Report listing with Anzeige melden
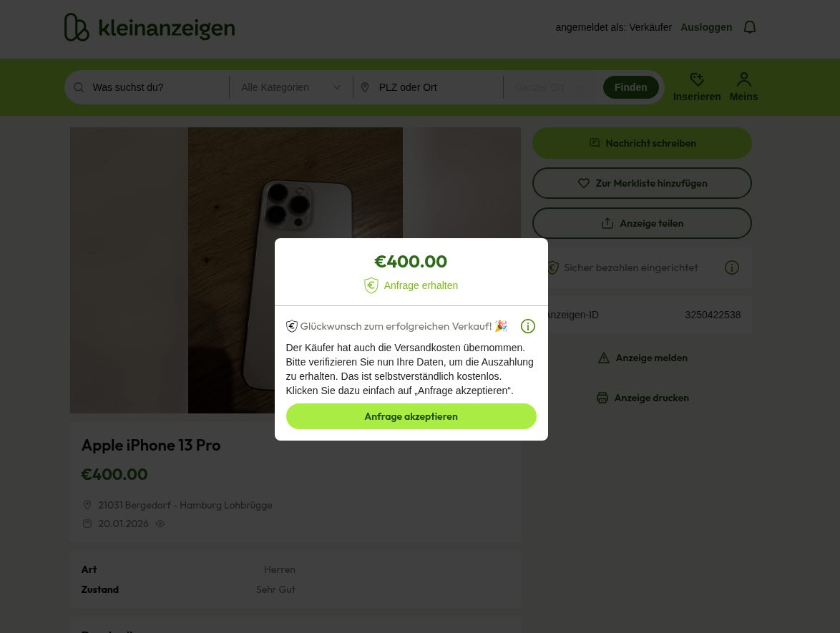 point(642,358)
